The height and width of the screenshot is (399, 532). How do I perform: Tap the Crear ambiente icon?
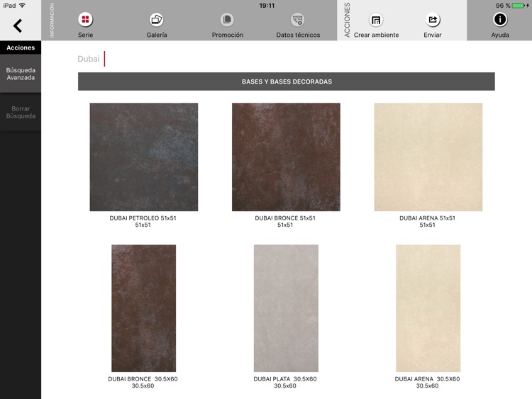(376, 20)
